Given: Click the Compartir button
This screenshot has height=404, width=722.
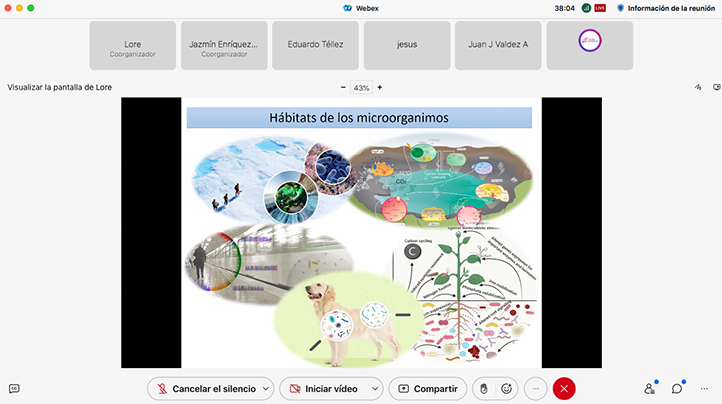Looking at the screenshot, I should pyautogui.click(x=427, y=388).
